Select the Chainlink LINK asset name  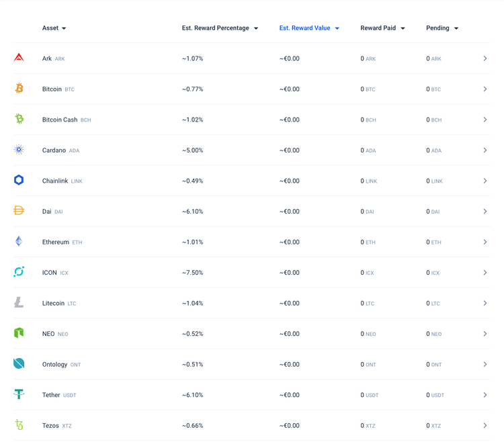(62, 181)
